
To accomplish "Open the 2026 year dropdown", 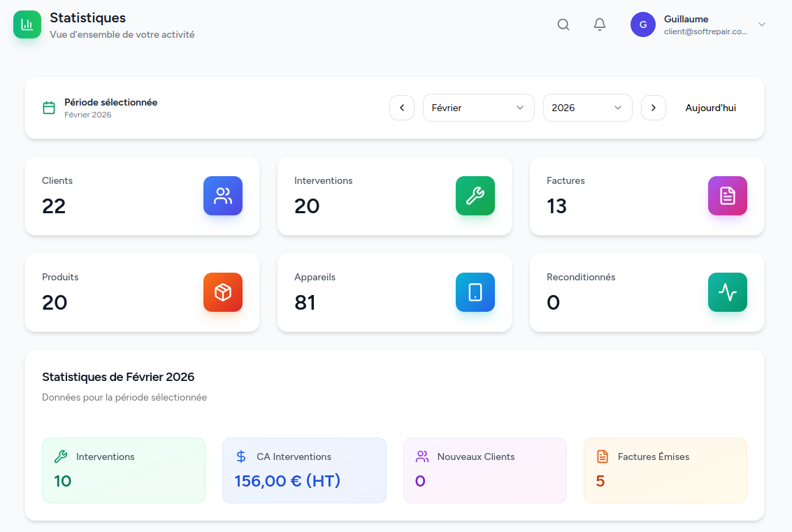I will [x=587, y=107].
